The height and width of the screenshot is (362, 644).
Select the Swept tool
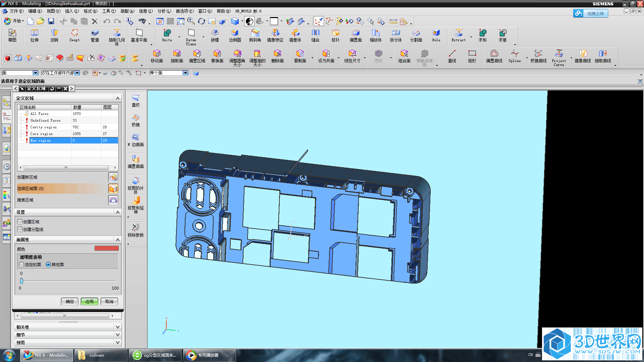tap(74, 35)
